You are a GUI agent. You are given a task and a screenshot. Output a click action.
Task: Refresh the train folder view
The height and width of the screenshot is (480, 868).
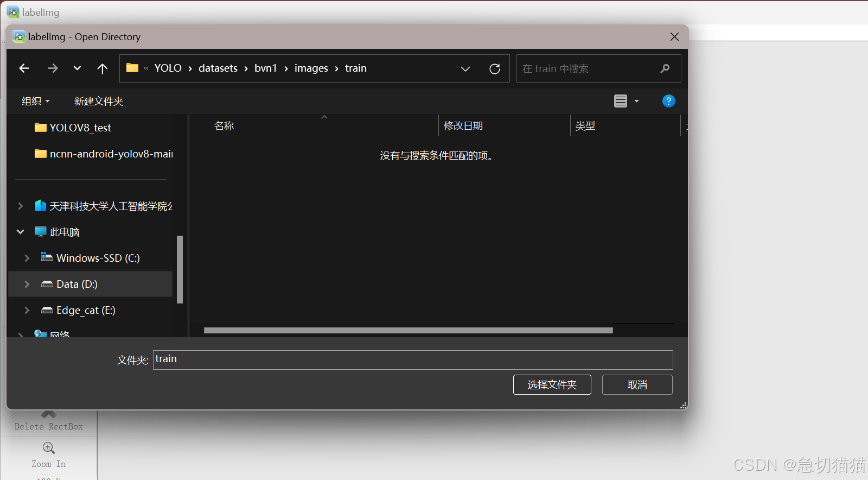point(495,69)
